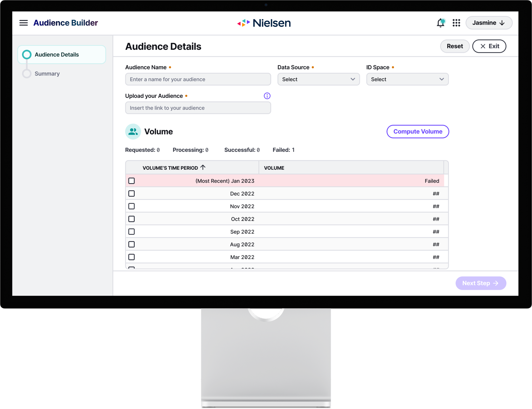Click the Compute Volume button
Image resolution: width=532 pixels, height=409 pixels.
pos(418,131)
